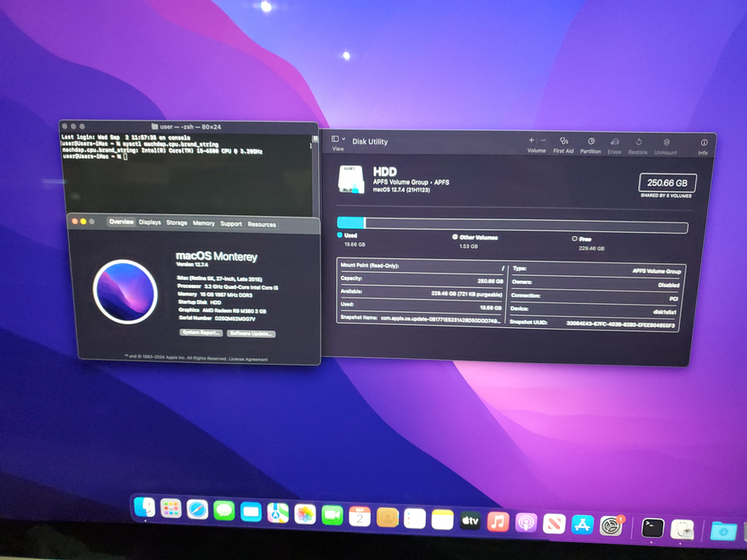Open Reminders from the Dock
Screen dimensions: 747x560
coord(415,518)
